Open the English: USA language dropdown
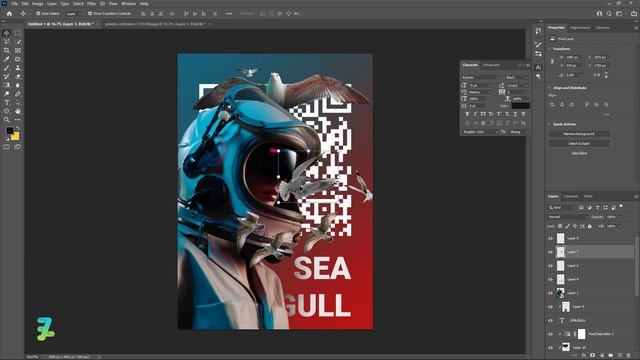This screenshot has height=360, width=640. (480, 132)
